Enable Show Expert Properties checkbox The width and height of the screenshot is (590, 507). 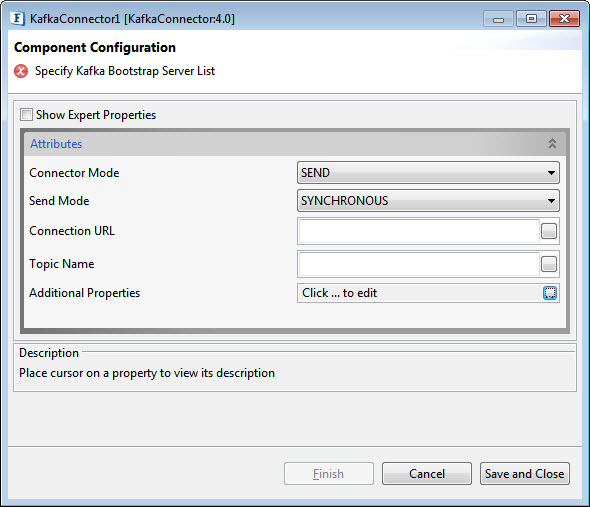click(x=26, y=114)
